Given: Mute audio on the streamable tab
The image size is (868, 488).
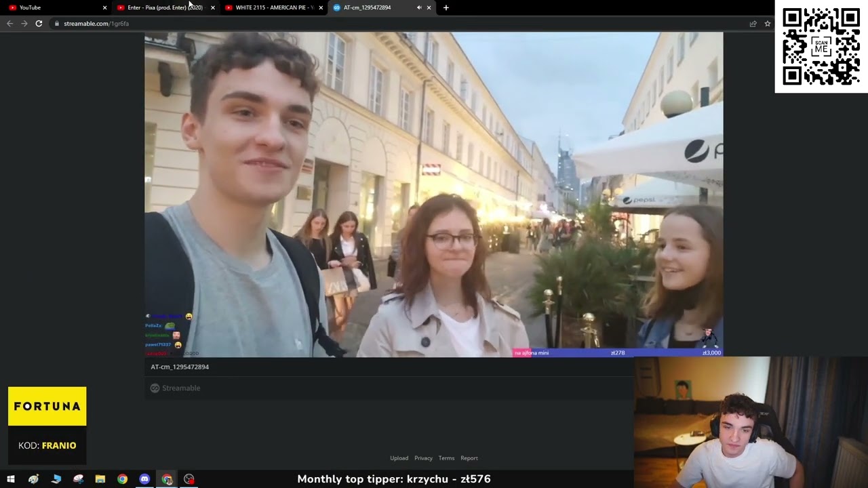Looking at the screenshot, I should pos(419,7).
